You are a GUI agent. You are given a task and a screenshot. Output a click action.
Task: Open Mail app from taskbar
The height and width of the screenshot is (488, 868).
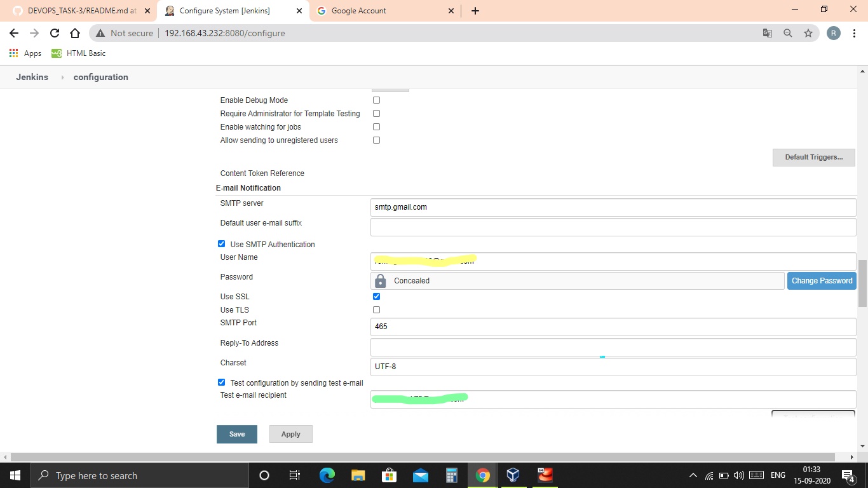click(420, 475)
